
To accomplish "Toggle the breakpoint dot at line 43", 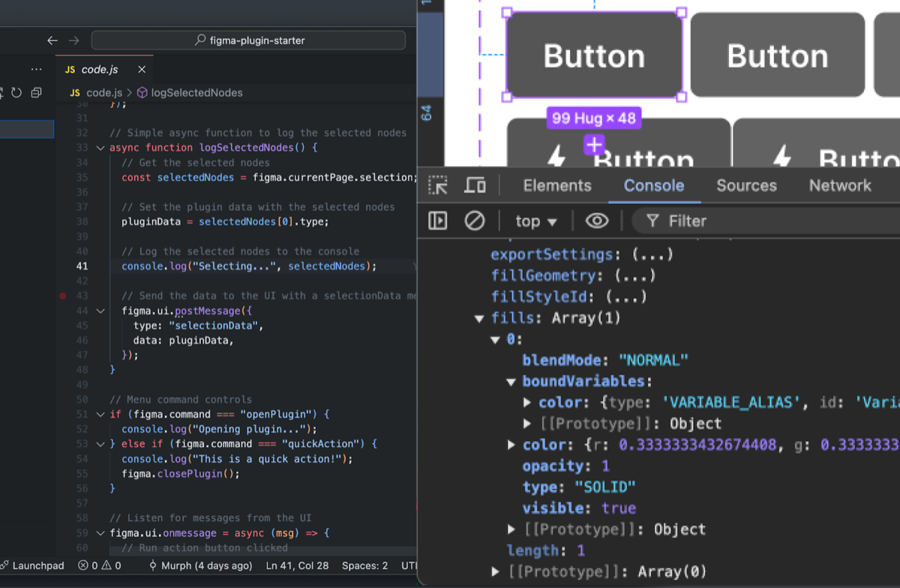I will point(63,296).
